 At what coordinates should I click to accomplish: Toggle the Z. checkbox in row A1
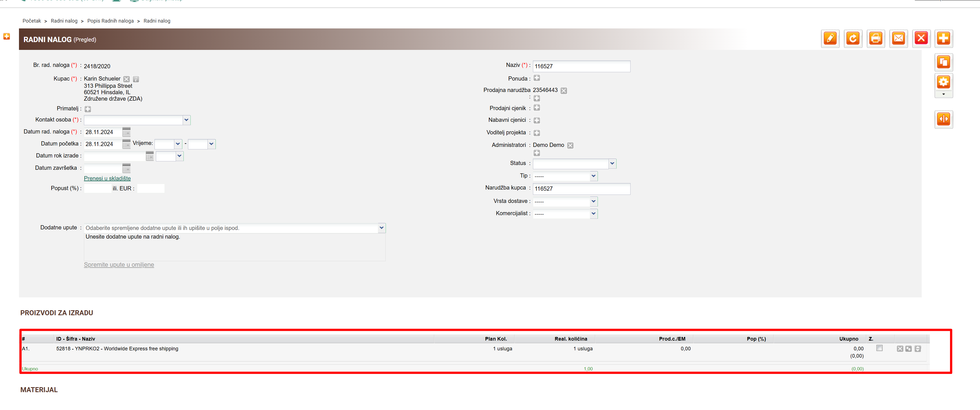(879, 348)
